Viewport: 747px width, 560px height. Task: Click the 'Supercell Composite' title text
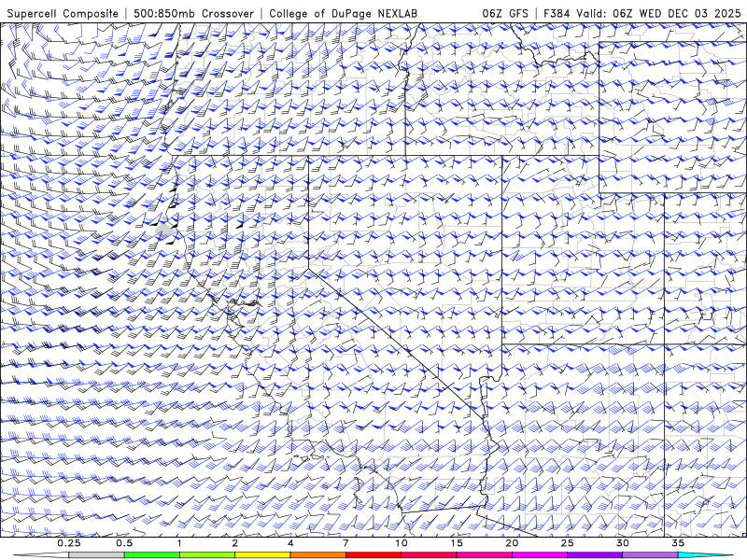point(63,13)
